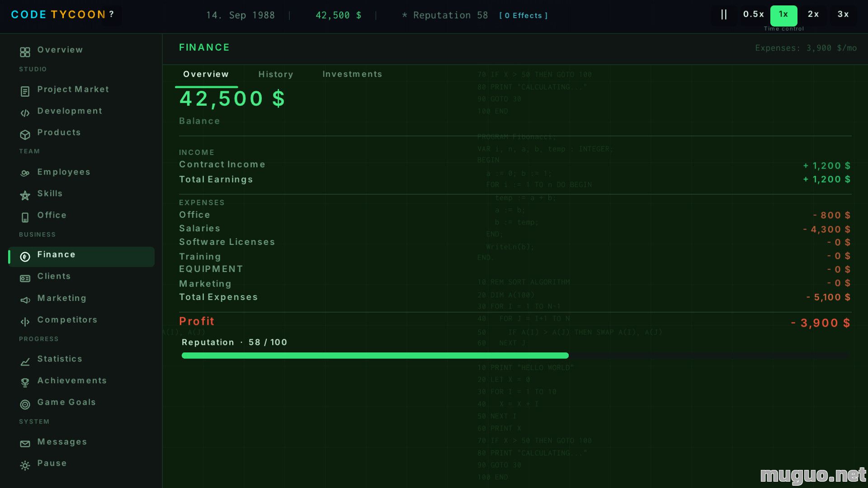Click the date 14. Sep 1988
The height and width of the screenshot is (488, 868).
click(241, 15)
